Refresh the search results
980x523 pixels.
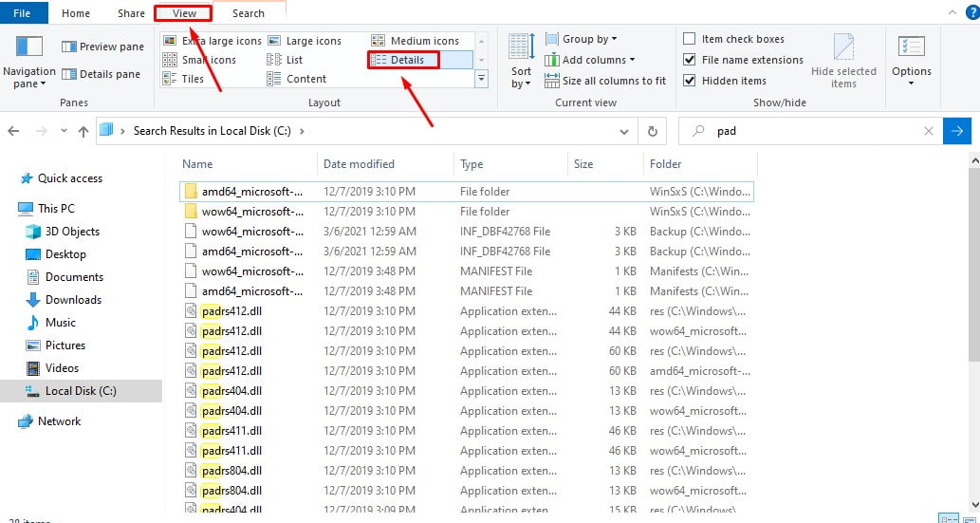coord(653,131)
